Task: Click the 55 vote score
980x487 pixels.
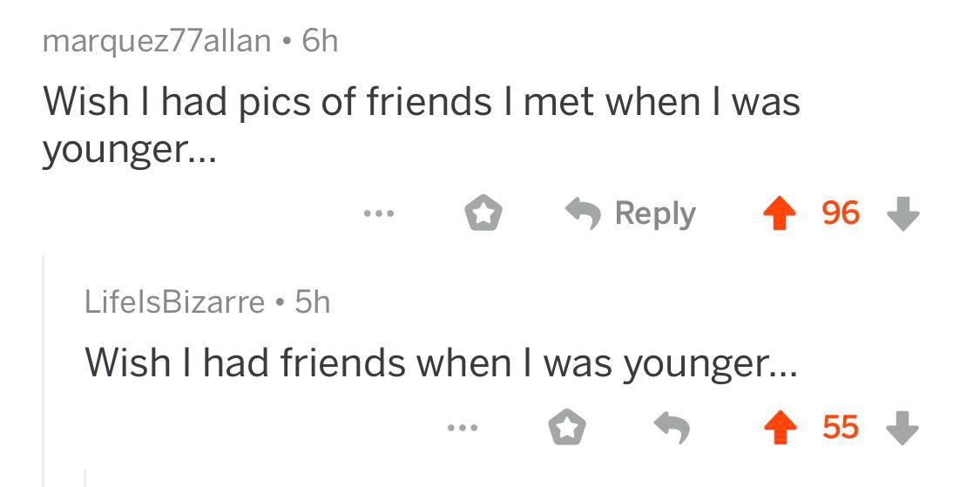Action: click(841, 427)
